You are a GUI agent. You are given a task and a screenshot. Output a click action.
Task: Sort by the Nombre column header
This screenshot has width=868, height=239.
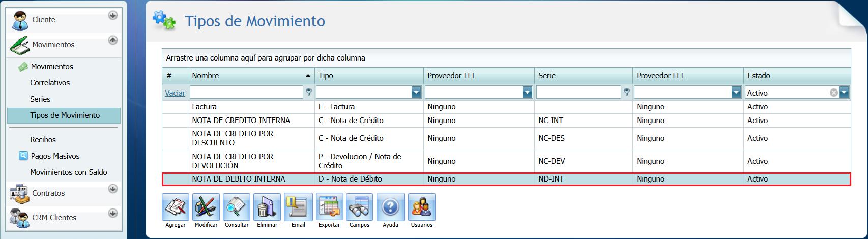click(x=251, y=76)
